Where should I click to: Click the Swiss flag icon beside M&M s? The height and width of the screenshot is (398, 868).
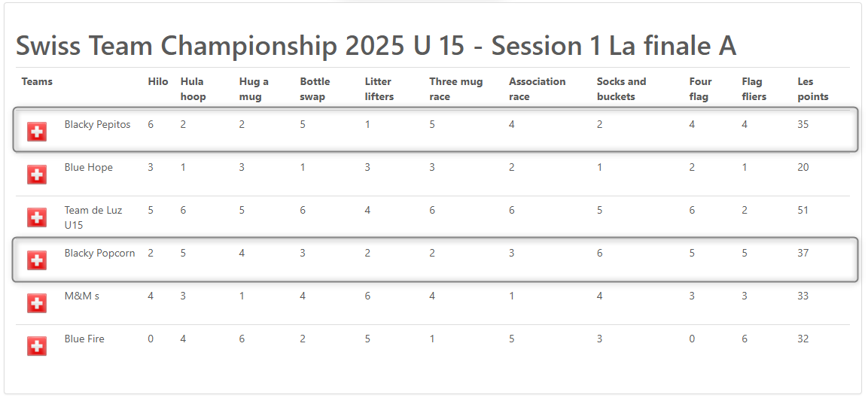coord(37,302)
